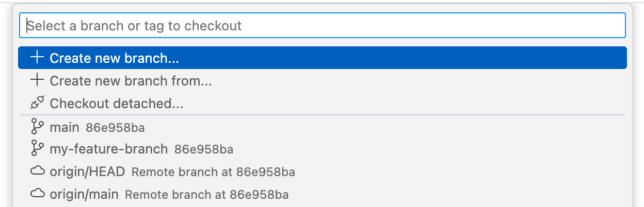The image size is (644, 207).
Task: Checkout the main branch
Action: click(65, 127)
